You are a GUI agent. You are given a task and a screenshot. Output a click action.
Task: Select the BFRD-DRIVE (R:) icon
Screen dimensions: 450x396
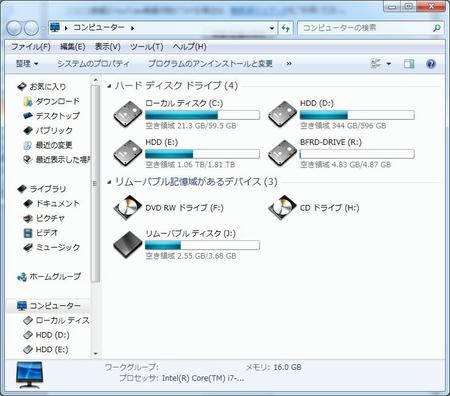coord(282,153)
